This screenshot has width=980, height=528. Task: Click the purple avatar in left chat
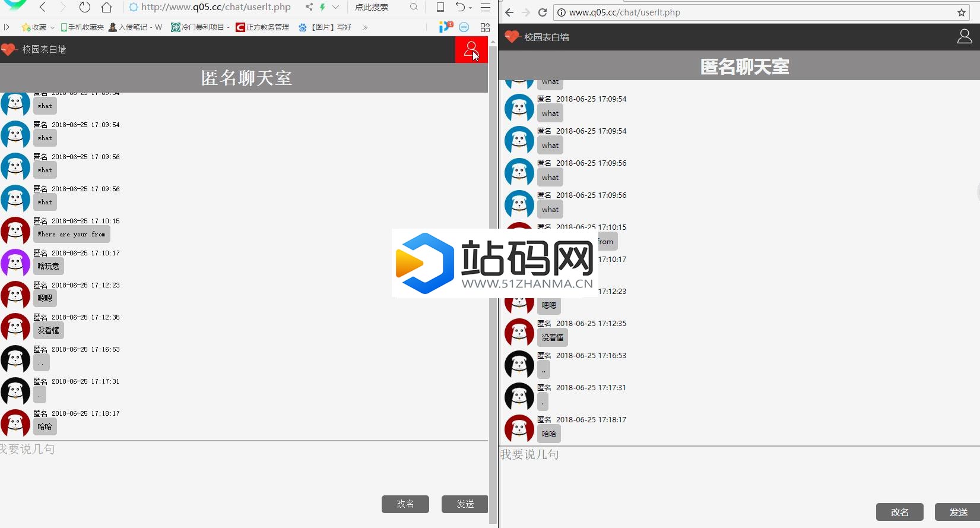(x=15, y=263)
